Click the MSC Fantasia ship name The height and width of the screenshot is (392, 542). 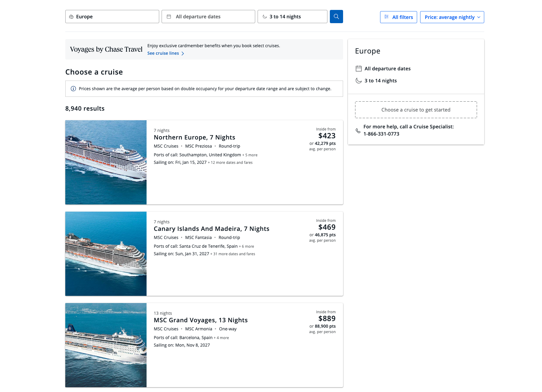(199, 237)
